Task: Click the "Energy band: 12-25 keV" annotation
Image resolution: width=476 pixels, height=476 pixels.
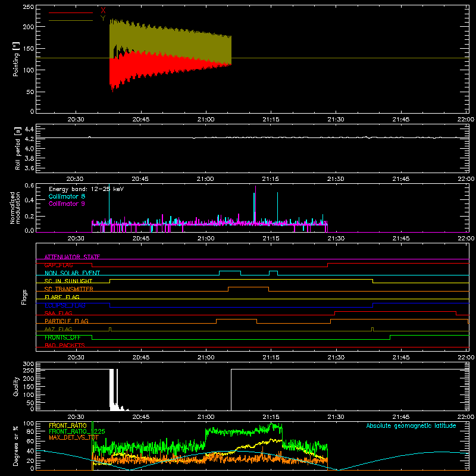Action: pyautogui.click(x=86, y=189)
